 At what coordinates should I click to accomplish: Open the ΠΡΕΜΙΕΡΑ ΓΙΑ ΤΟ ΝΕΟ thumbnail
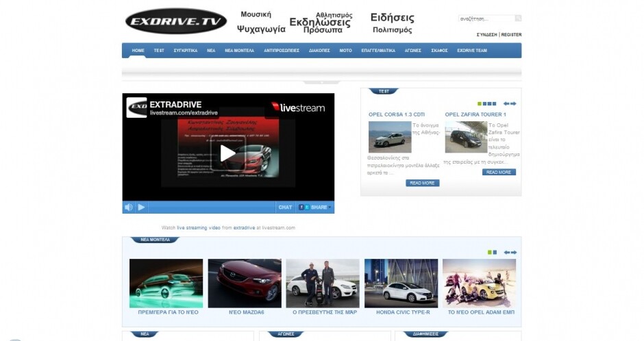pyautogui.click(x=166, y=283)
